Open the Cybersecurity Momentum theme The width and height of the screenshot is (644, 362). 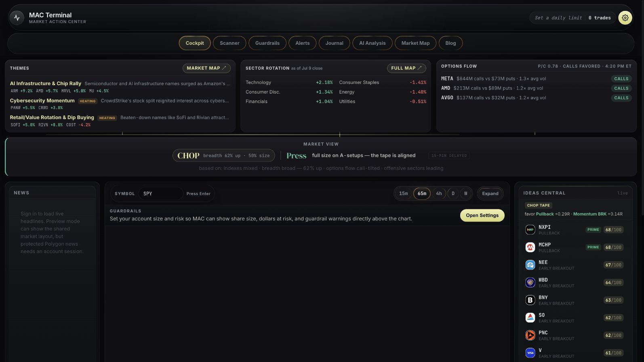pyautogui.click(x=42, y=100)
